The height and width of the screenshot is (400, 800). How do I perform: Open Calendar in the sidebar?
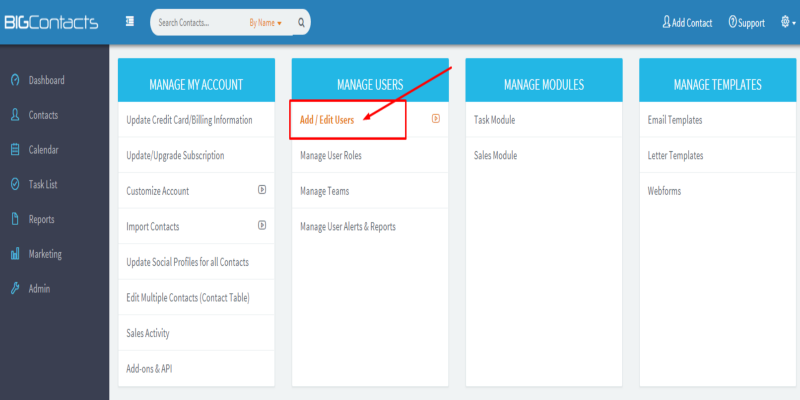43,150
